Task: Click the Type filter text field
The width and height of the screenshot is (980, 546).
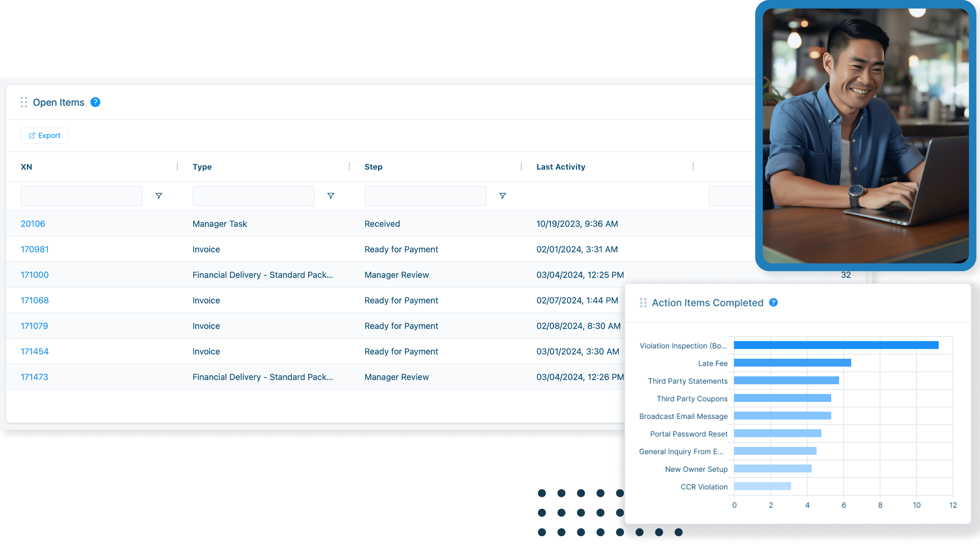Action: pos(253,196)
